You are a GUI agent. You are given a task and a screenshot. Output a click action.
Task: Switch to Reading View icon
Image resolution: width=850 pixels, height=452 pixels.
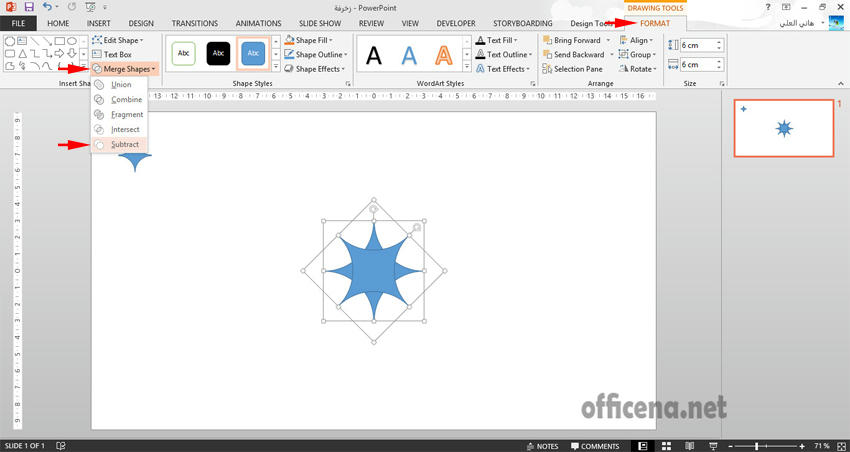pyautogui.click(x=688, y=445)
